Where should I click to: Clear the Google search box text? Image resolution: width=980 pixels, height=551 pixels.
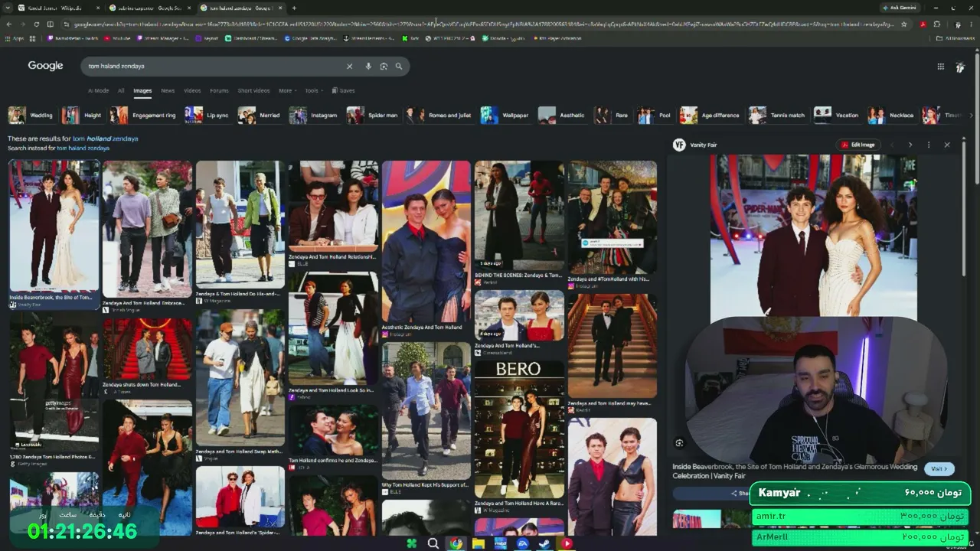(x=350, y=67)
